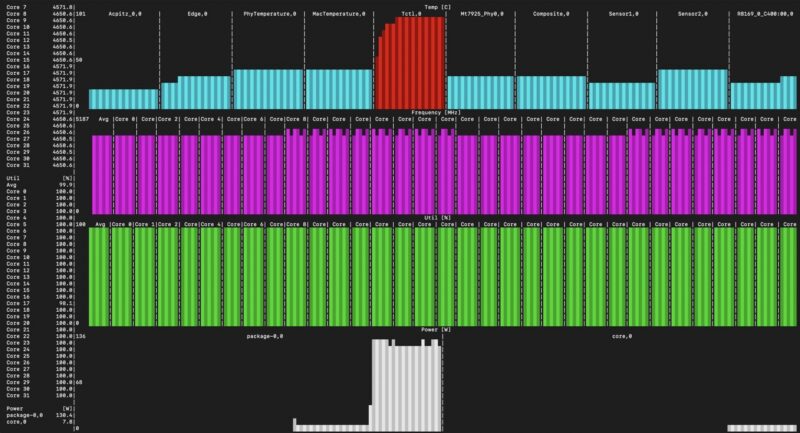Select the Sensor2,0 temperature label
This screenshot has height=433, width=800.
(692, 14)
